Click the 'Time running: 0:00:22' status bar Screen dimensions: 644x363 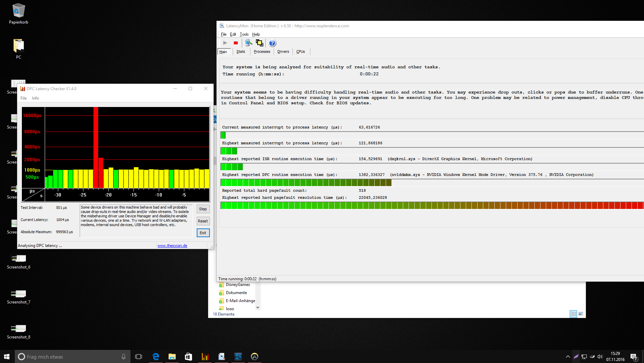pos(247,279)
